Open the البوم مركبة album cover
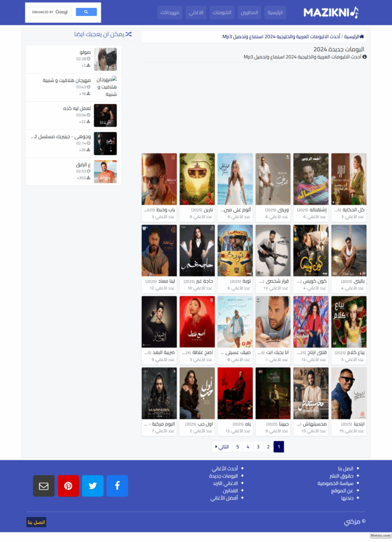The height and width of the screenshot is (542, 392). (x=159, y=393)
